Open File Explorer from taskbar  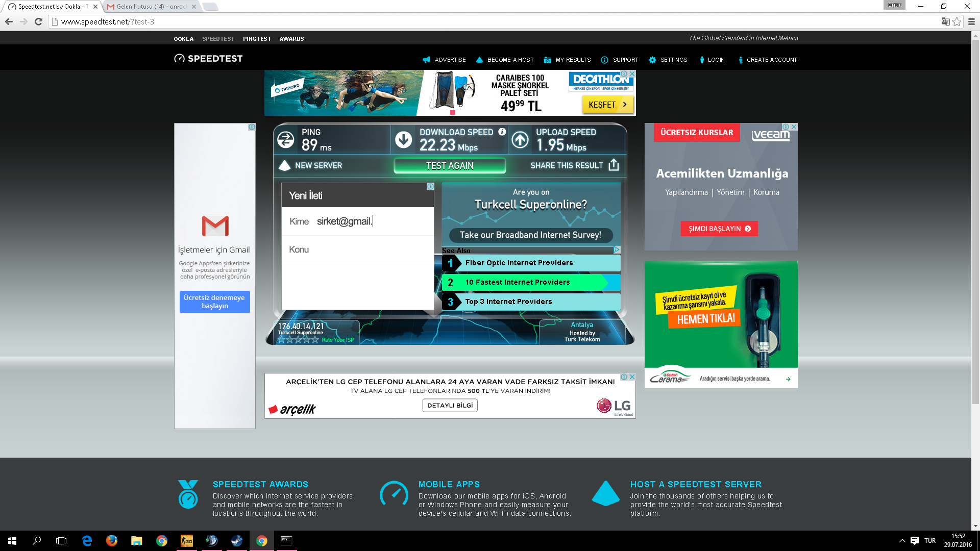136,541
